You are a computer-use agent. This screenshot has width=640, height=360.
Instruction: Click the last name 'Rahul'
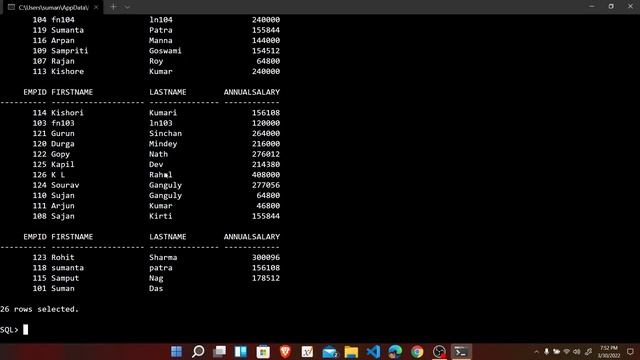tap(161, 175)
